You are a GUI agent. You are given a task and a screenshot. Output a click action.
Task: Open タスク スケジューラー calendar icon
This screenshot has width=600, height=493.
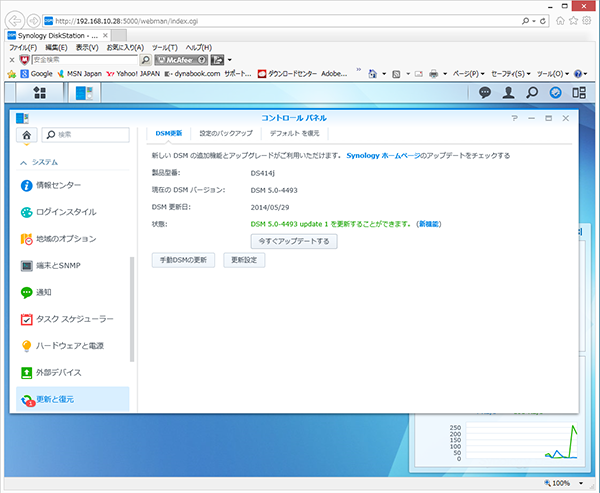[26, 319]
